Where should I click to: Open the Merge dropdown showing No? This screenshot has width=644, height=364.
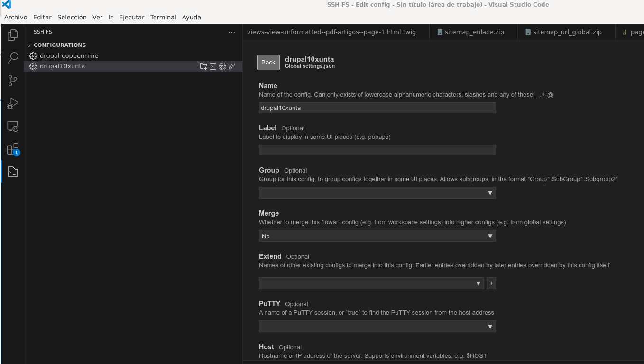pos(377,236)
